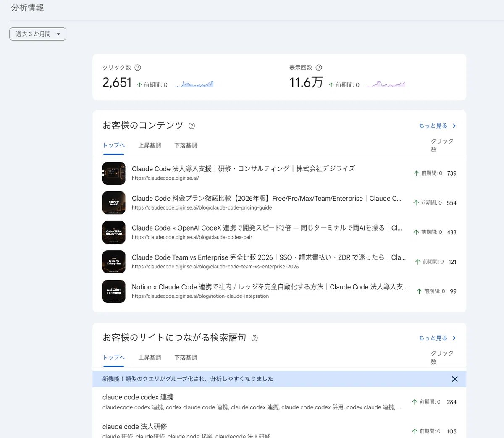
Task: Click the title Claude Code Team vs Enterprise 完全比較 2026
Action: pos(269,257)
